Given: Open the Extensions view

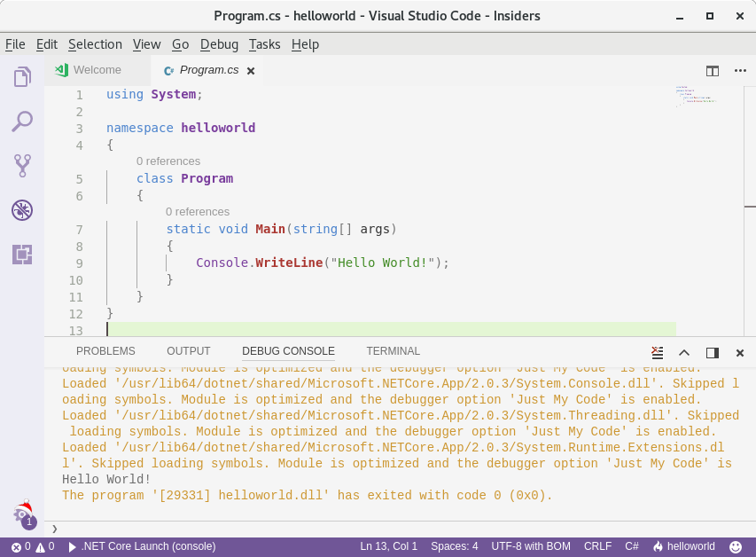Looking at the screenshot, I should click(x=22, y=255).
